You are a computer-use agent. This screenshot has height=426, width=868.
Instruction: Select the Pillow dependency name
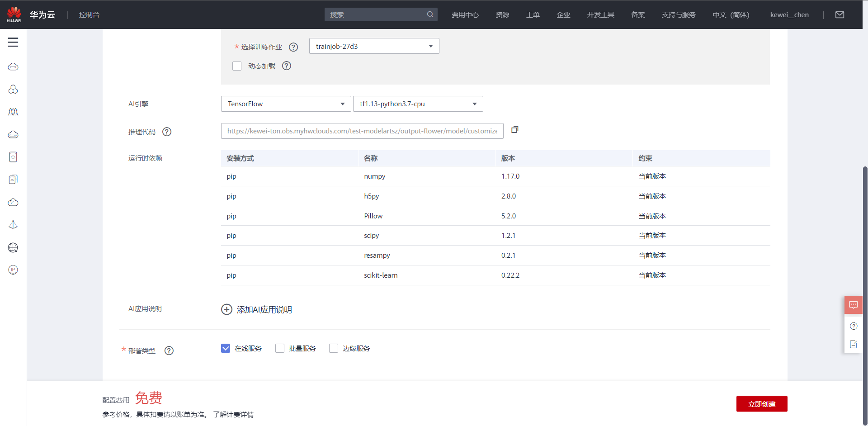point(373,216)
